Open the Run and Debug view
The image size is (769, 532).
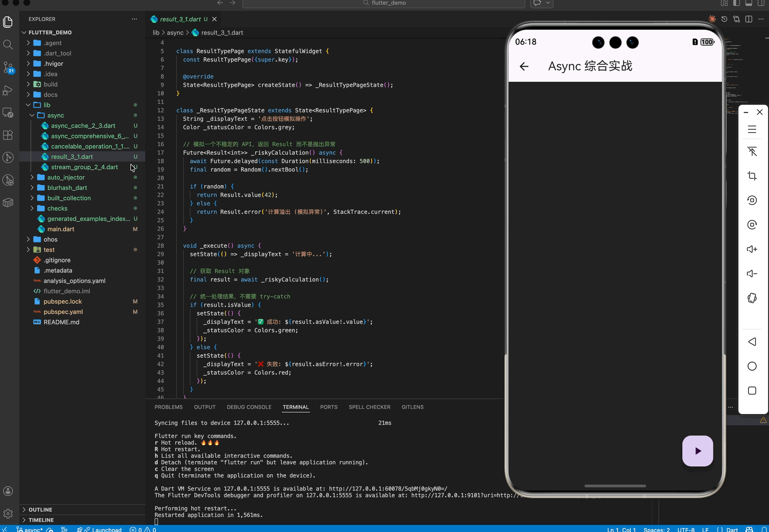pyautogui.click(x=8, y=90)
